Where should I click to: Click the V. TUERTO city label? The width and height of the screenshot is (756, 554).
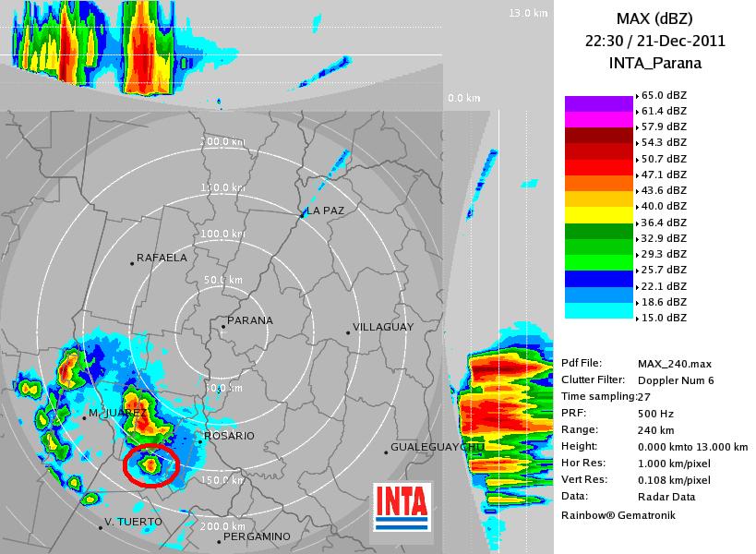[133, 522]
